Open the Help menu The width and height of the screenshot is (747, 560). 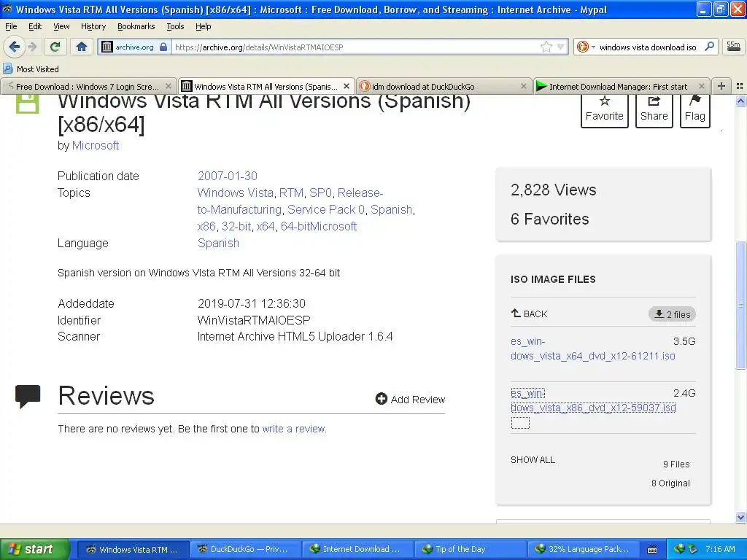pyautogui.click(x=203, y=26)
